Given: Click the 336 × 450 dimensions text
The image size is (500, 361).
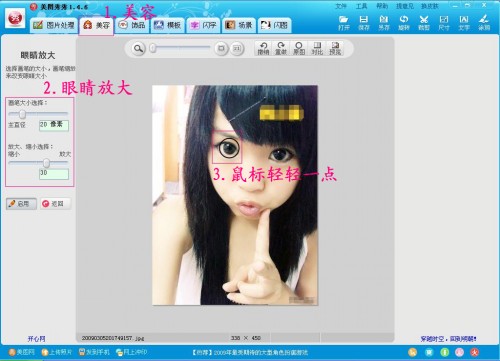Looking at the screenshot, I should pos(246,338).
